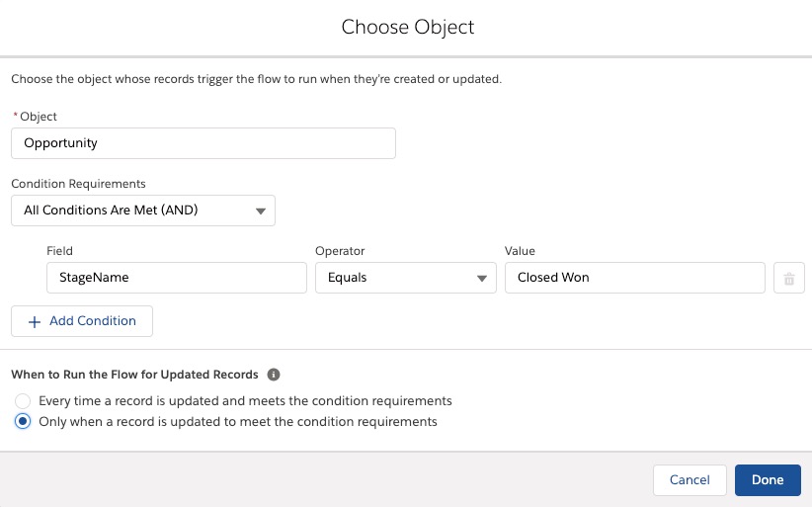Click the Closed Won Value input
Screen dimensions: 812x507
click(635, 278)
